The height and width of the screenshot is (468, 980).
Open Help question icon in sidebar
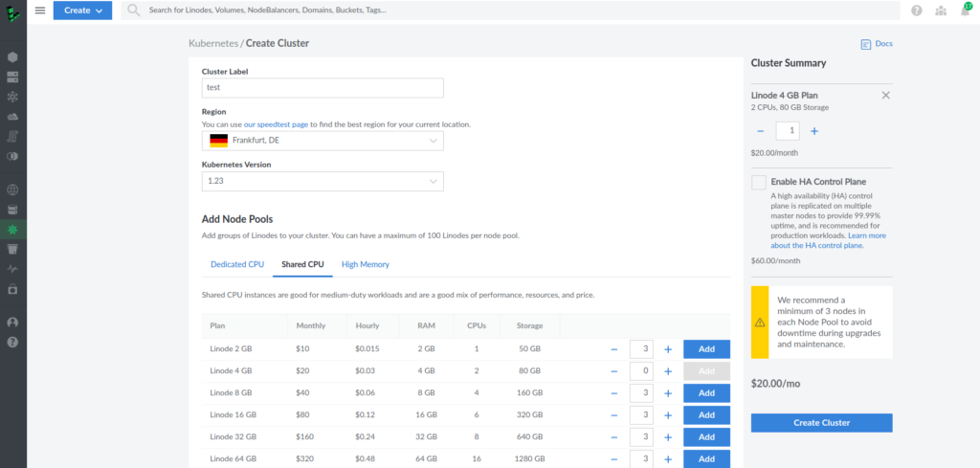(12, 343)
